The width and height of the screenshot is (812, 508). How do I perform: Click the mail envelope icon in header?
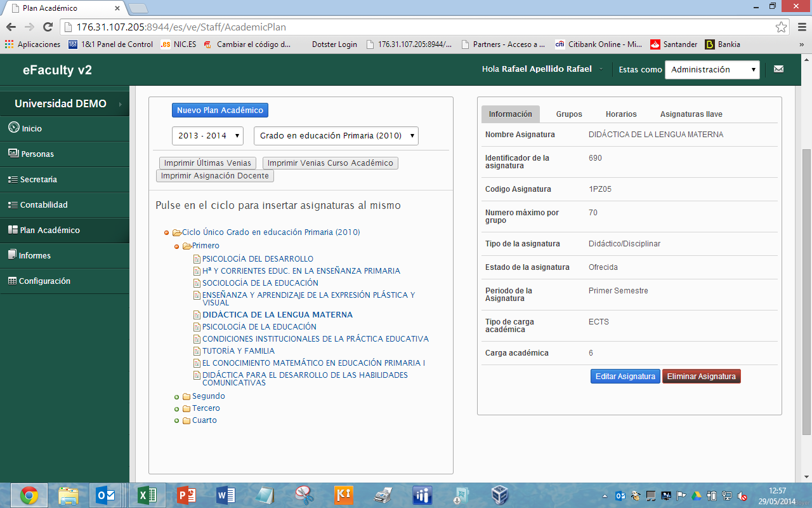tap(778, 69)
